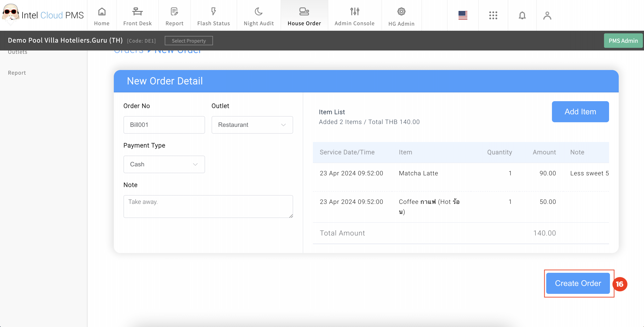Viewport: 644px width, 327px height.
Task: Open Report in the left sidebar
Action: [x=17, y=73]
